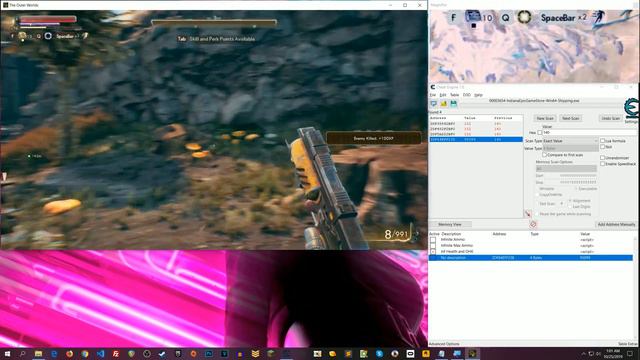640x360 pixels.
Task: Open Edit menu in Cheat Engine
Action: [x=442, y=95]
